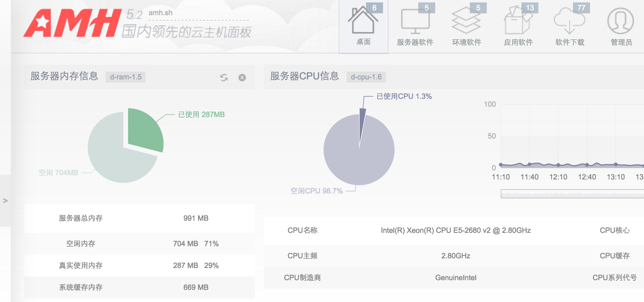Click the d-ram-1.5 module tag
Viewport: 644px width, 302px height.
click(x=126, y=77)
